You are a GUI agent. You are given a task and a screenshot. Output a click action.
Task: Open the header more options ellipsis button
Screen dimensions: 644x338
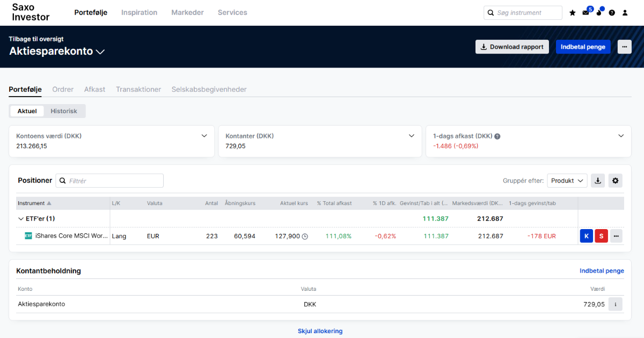tap(624, 47)
